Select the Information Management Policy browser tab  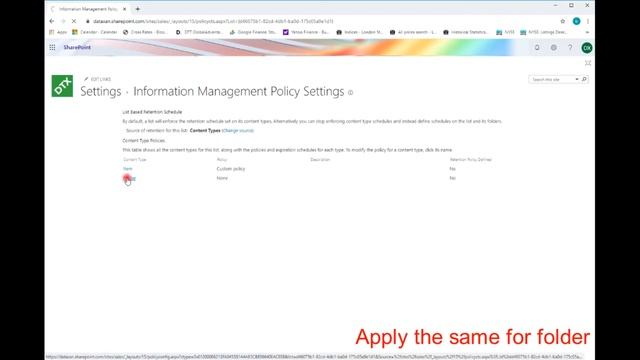coord(88,9)
